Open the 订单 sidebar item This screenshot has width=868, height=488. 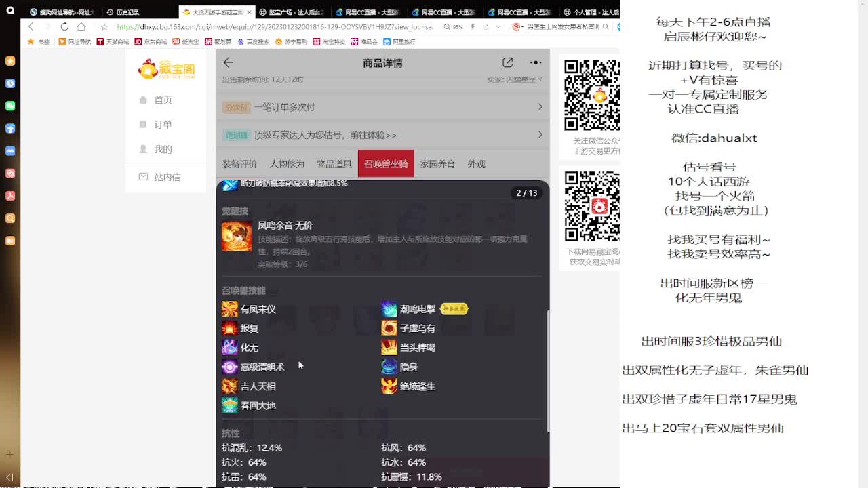click(x=165, y=125)
